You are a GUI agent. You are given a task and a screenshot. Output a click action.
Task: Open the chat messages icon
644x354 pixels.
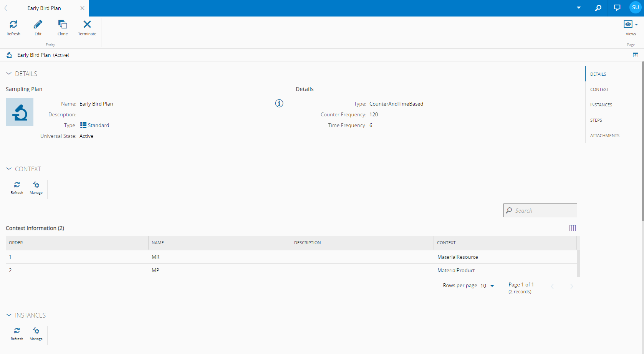[617, 8]
